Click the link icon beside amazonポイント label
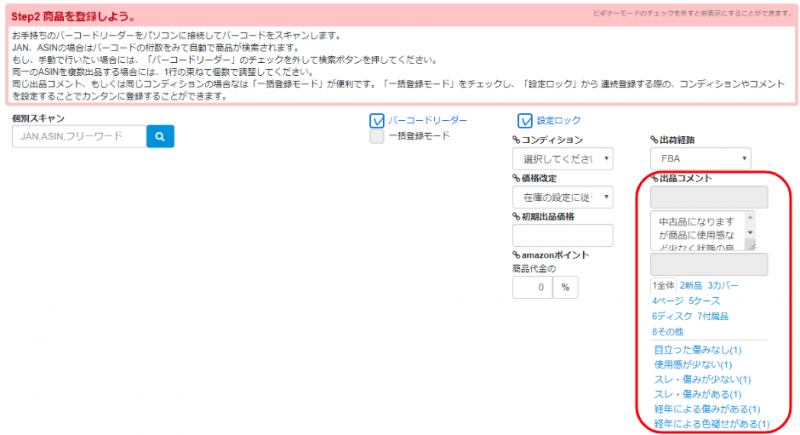This screenshot has width=800, height=435. coord(516,255)
